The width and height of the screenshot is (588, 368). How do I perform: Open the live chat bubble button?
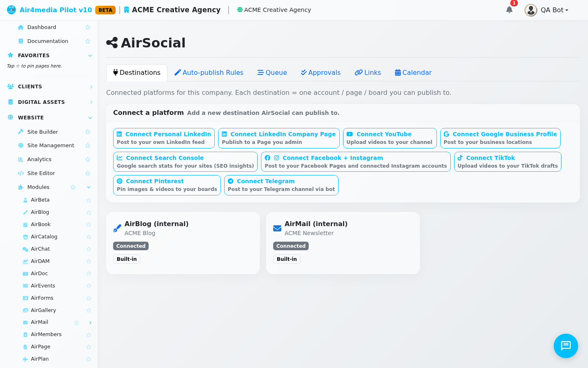tap(566, 346)
